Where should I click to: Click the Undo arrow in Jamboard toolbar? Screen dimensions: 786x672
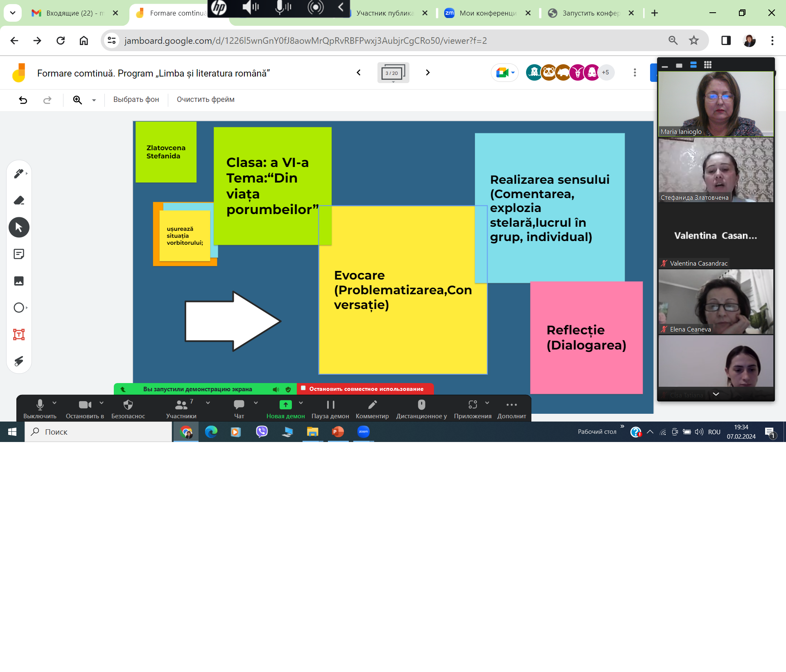[x=23, y=100]
